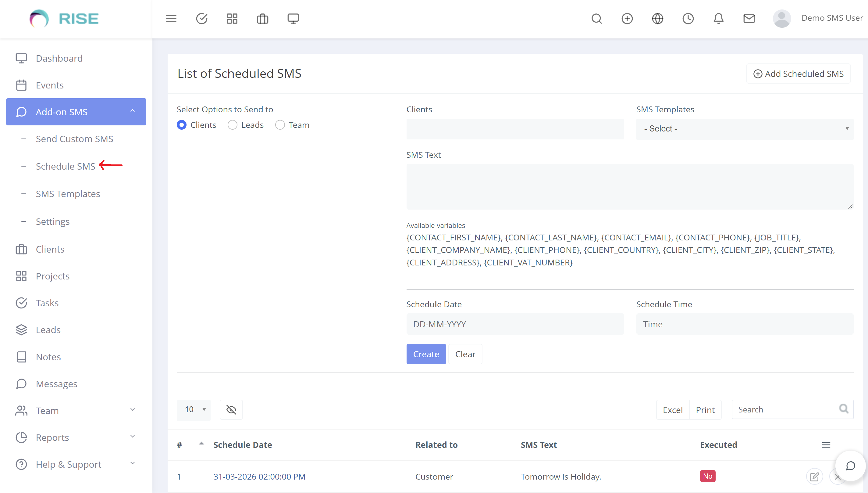The width and height of the screenshot is (868, 493).
Task: Click the edit icon for scheduled SMS row
Action: pos(814,477)
